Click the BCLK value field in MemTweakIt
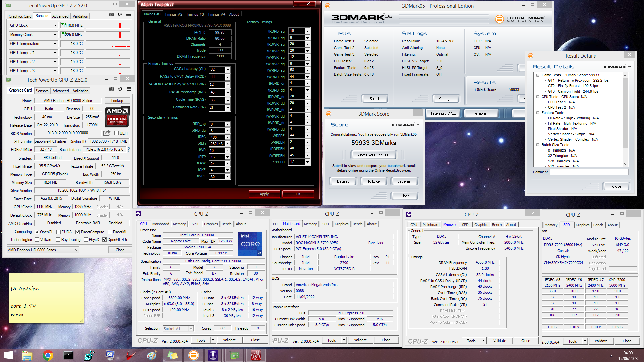The width and height of the screenshot is (644, 362). tap(220, 33)
